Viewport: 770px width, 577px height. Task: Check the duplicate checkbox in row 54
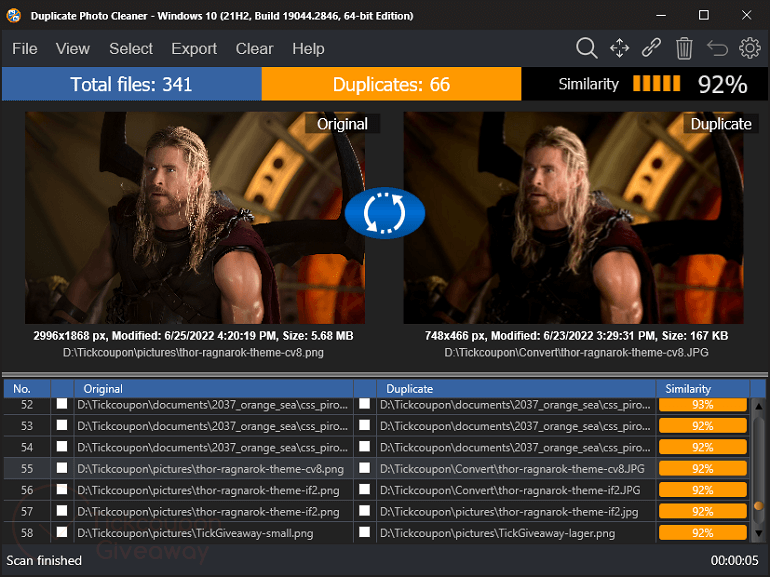364,446
